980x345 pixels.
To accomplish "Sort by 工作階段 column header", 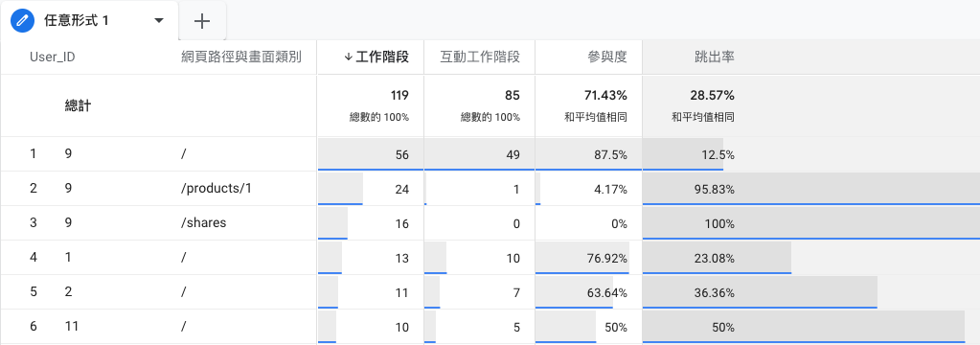I will [382, 57].
